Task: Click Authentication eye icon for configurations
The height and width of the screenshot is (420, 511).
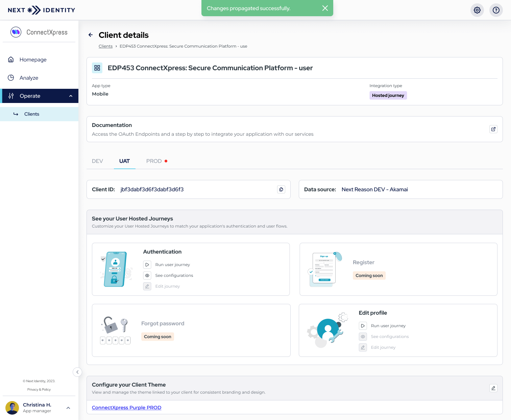Action: click(x=147, y=275)
